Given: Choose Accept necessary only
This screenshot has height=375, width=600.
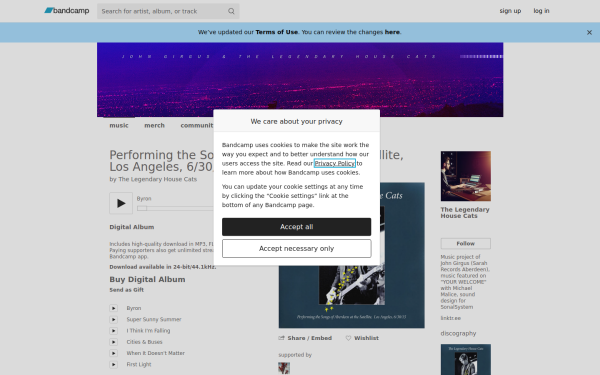Looking at the screenshot, I should point(297,249).
